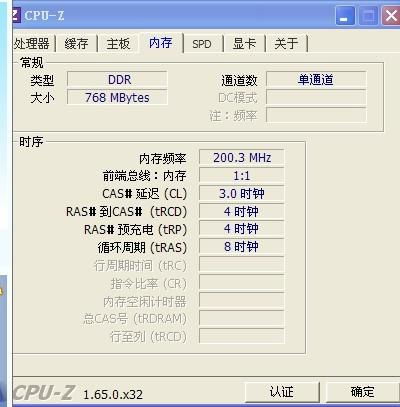The width and height of the screenshot is (400, 407).
Task: Click the CPU-Z title bar icon
Action: pyautogui.click(x=17, y=15)
